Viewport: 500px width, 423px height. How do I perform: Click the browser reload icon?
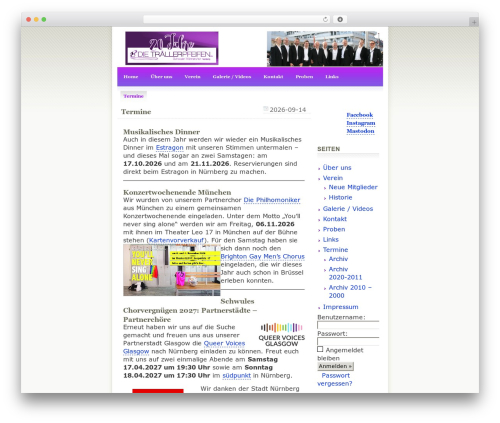325,19
